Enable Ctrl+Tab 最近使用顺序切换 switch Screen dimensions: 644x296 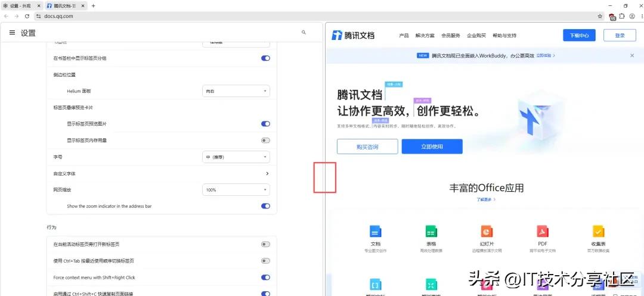(266, 261)
